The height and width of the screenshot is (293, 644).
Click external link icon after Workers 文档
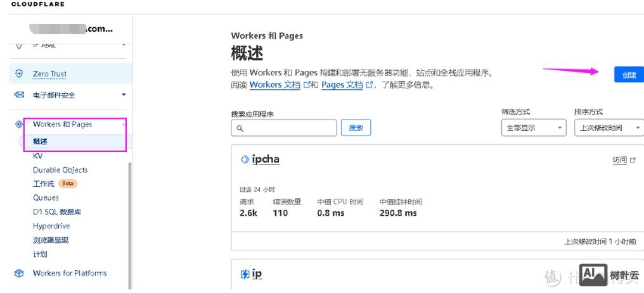[306, 85]
